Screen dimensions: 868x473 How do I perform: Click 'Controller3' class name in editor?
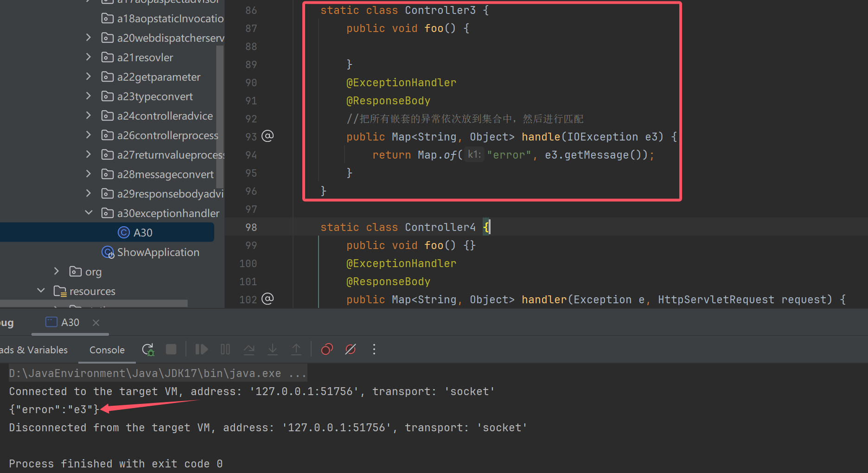pyautogui.click(x=440, y=10)
